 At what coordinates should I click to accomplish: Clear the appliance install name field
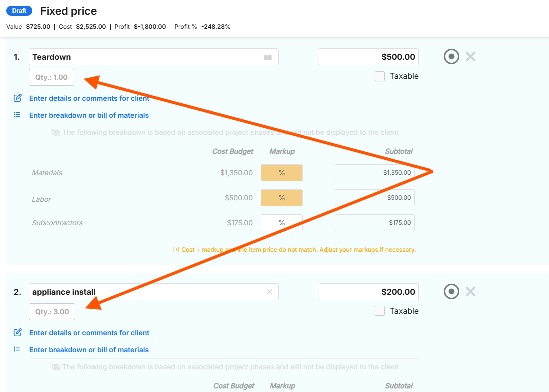pyautogui.click(x=270, y=292)
